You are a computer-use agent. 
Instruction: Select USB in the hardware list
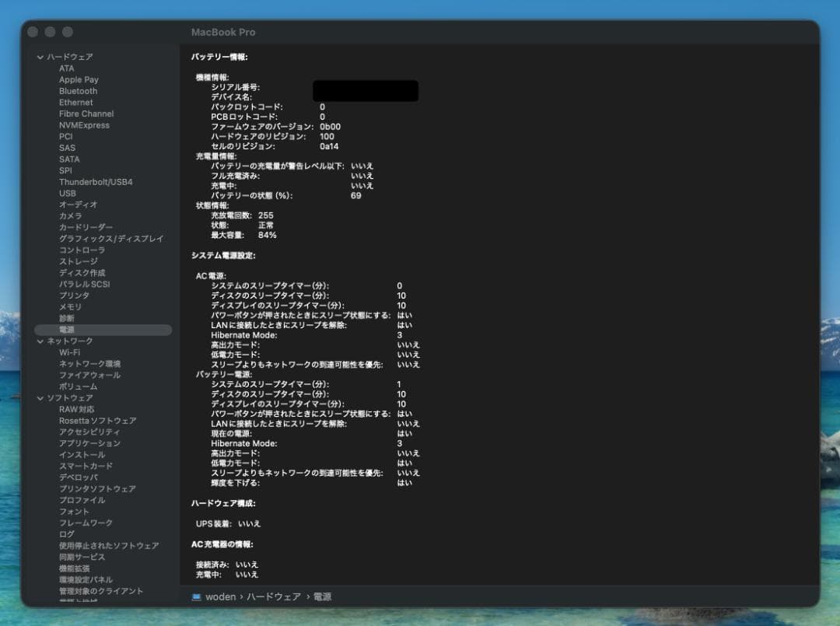point(68,194)
